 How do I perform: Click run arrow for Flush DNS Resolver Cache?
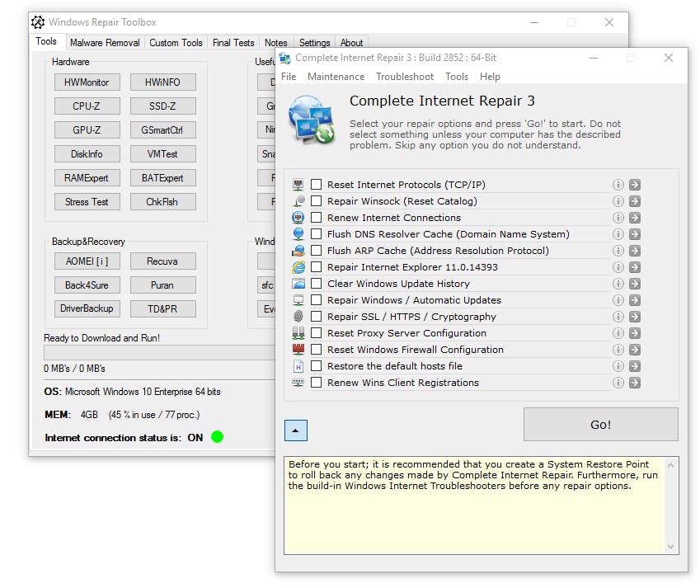635,234
